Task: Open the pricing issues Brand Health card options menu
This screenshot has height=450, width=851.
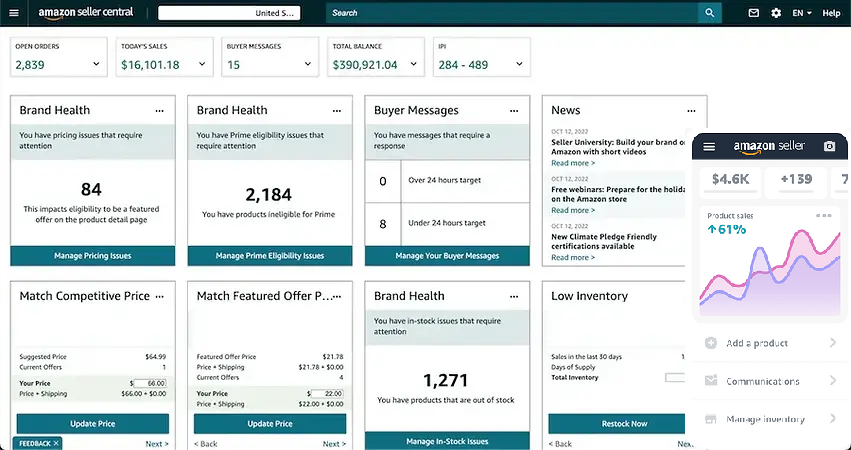Action: (159, 110)
